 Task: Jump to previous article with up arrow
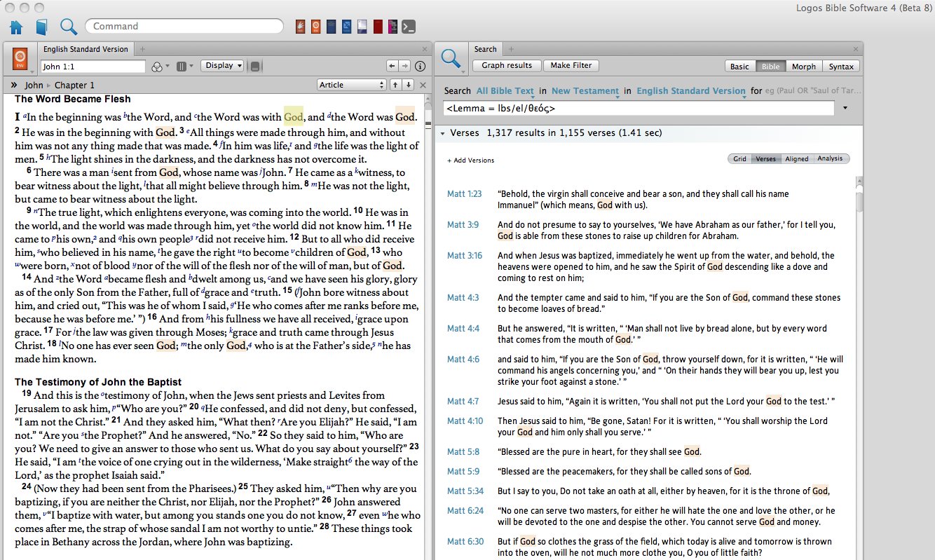pyautogui.click(x=396, y=85)
